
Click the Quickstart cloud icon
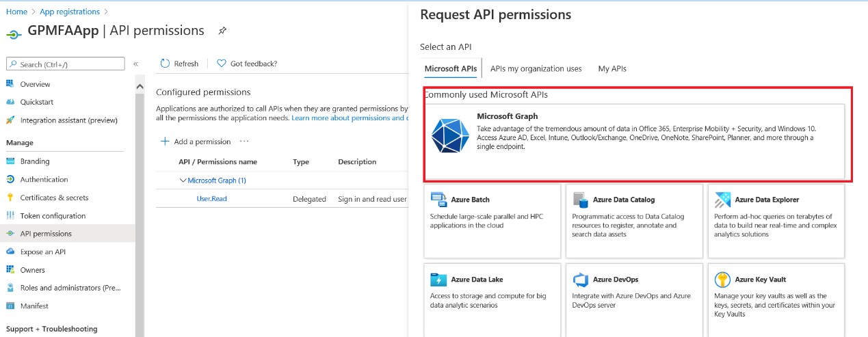point(10,102)
